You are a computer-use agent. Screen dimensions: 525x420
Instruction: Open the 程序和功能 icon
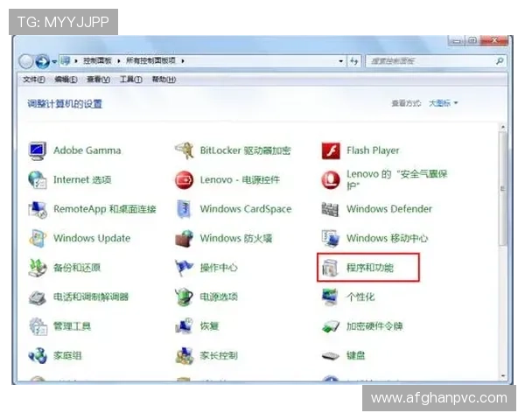331,268
